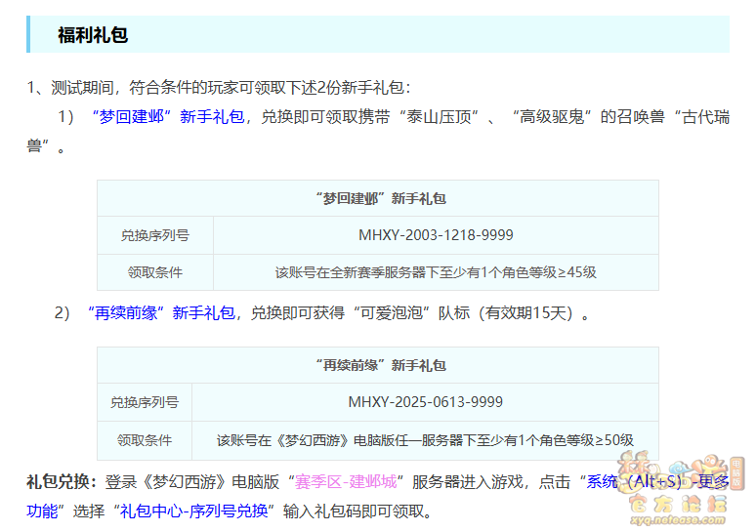The width and height of the screenshot is (756, 532).
Task: Select redemption code MHXY-2003-1218-9999
Action: pos(436,235)
